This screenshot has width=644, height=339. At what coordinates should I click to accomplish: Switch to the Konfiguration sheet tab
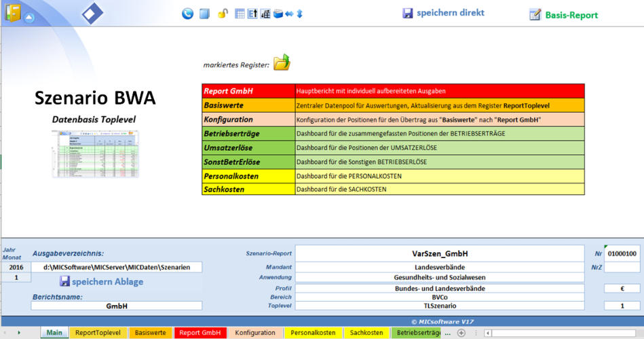254,333
